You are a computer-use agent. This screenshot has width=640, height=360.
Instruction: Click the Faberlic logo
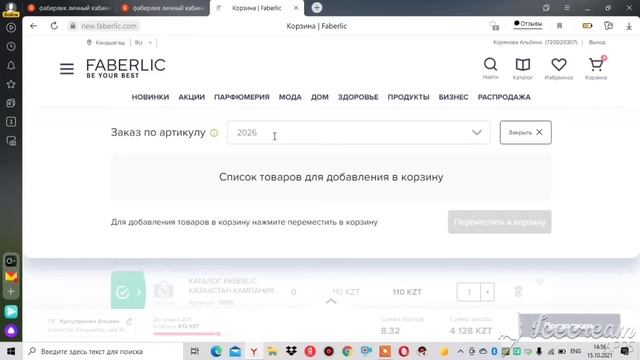pos(126,68)
